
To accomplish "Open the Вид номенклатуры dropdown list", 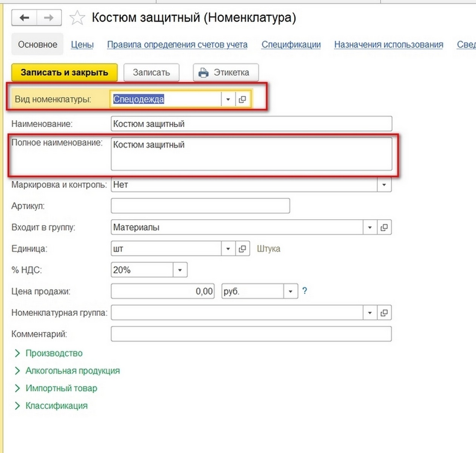I will (x=228, y=99).
